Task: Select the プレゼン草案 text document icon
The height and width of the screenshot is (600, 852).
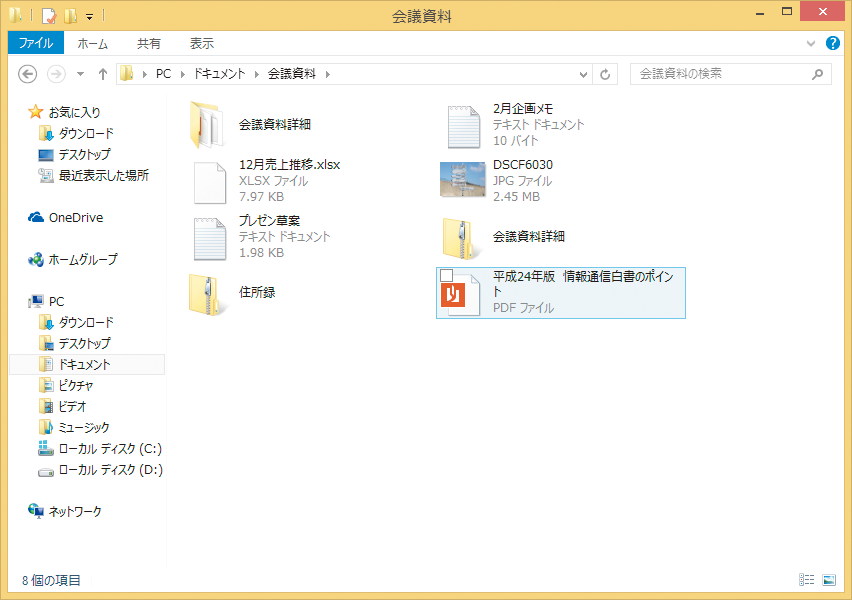Action: coord(210,239)
